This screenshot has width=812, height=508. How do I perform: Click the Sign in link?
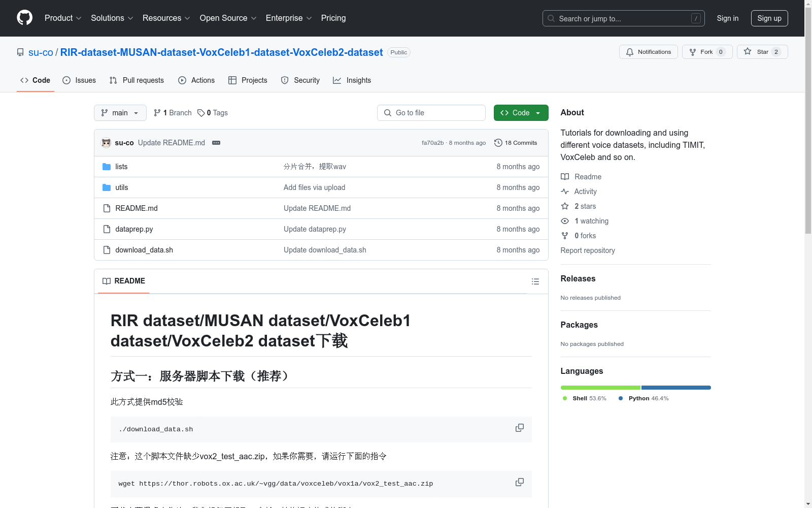728,18
